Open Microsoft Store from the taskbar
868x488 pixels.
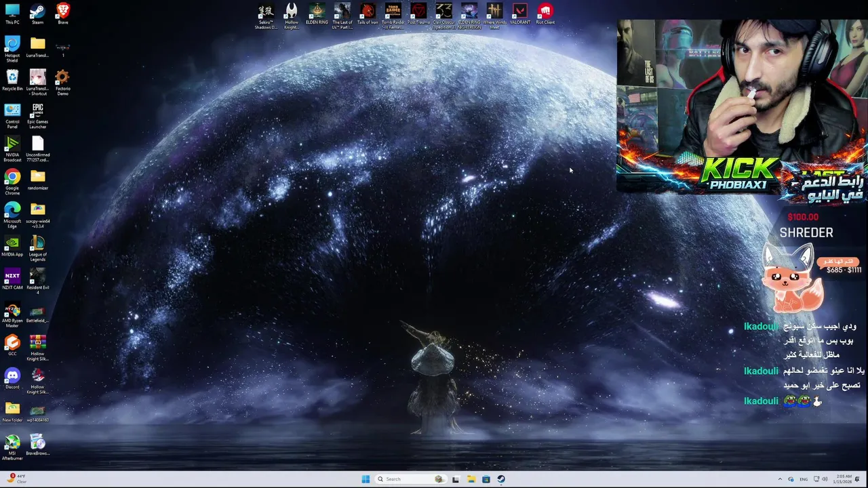coord(486,479)
